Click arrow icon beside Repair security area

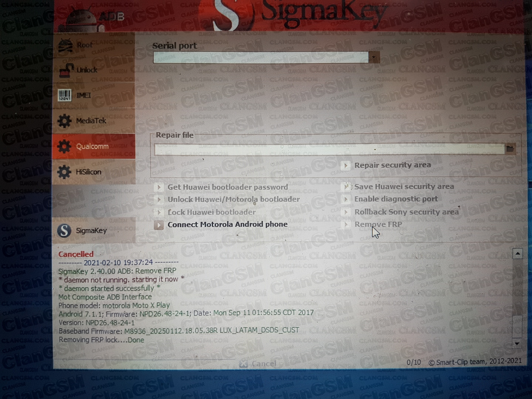345,166
